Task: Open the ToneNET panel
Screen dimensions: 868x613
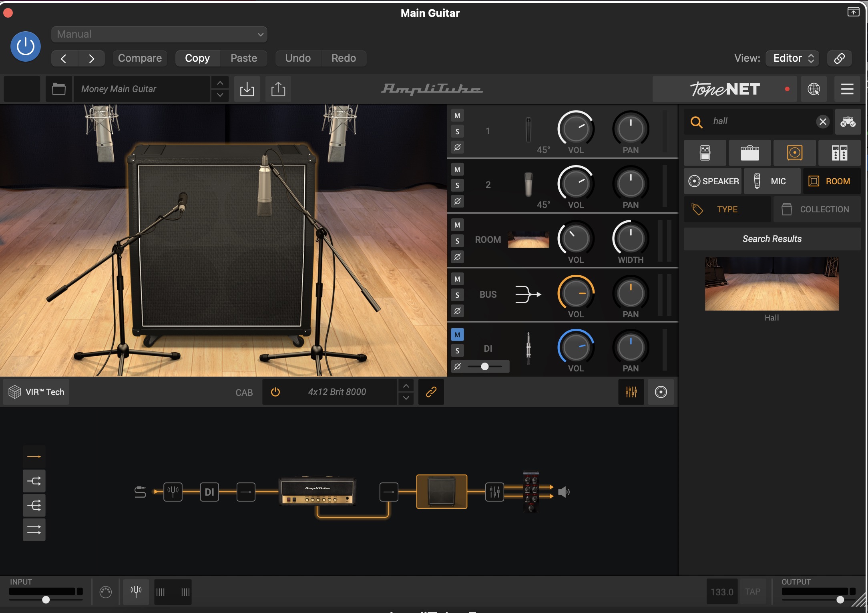Action: pos(725,89)
